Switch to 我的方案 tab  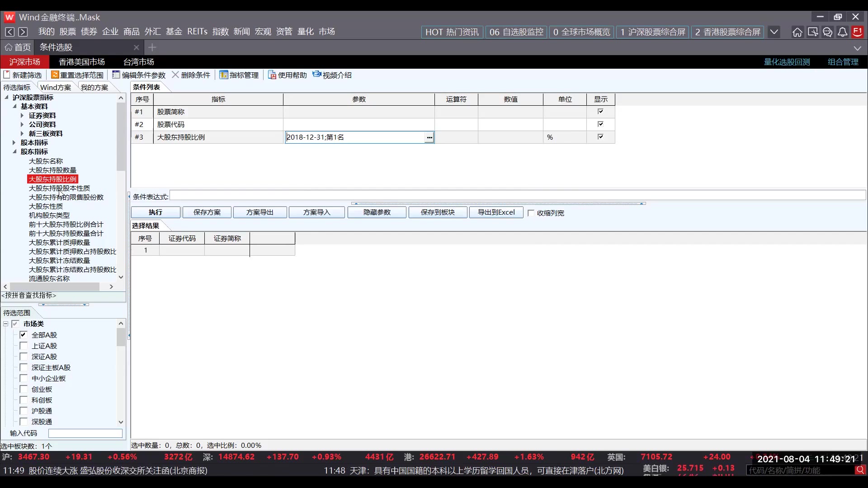94,87
